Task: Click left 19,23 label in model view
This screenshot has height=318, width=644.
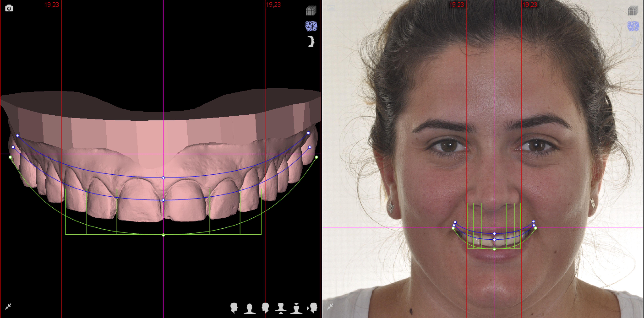Action: [x=52, y=5]
